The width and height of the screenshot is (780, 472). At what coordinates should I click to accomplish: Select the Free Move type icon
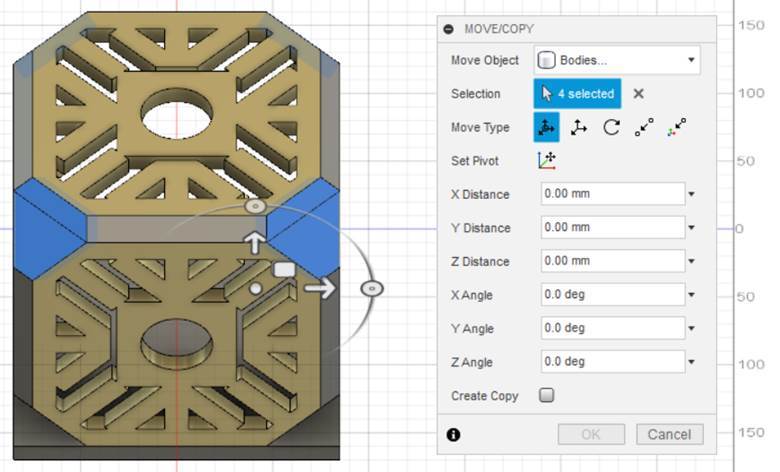[x=546, y=127]
